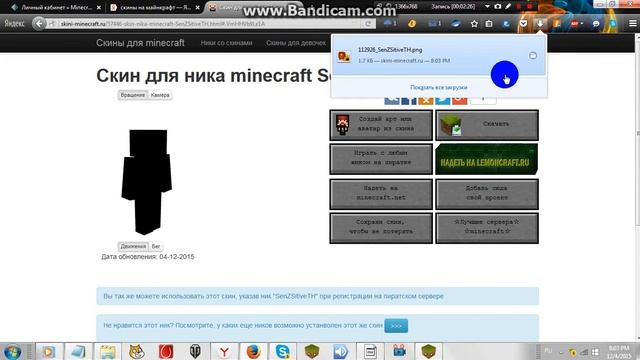Screen dimensions: 640x360
Task: Select the 'Бег' toggle button
Action: point(156,247)
